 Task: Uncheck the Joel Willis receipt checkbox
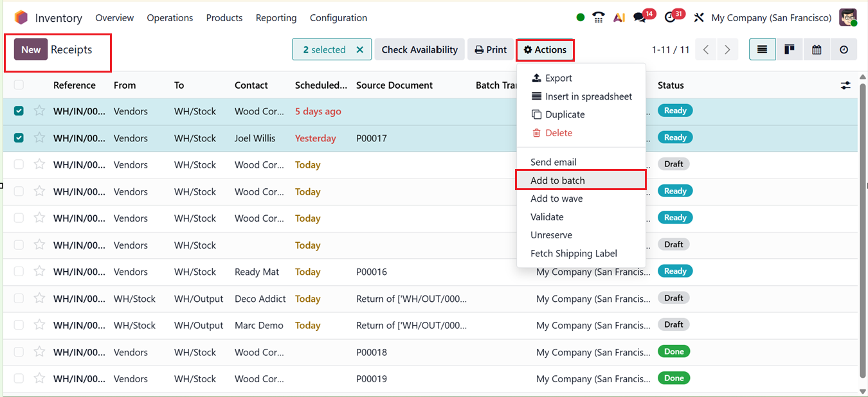pyautogui.click(x=19, y=137)
